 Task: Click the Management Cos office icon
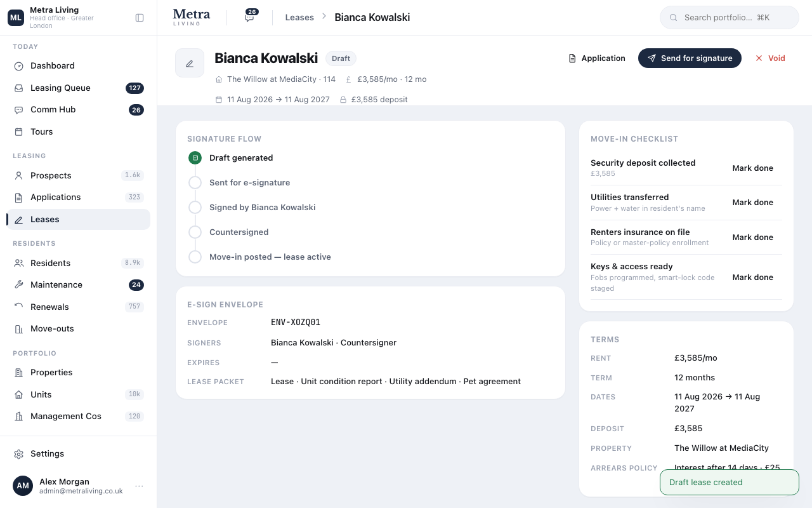click(18, 417)
